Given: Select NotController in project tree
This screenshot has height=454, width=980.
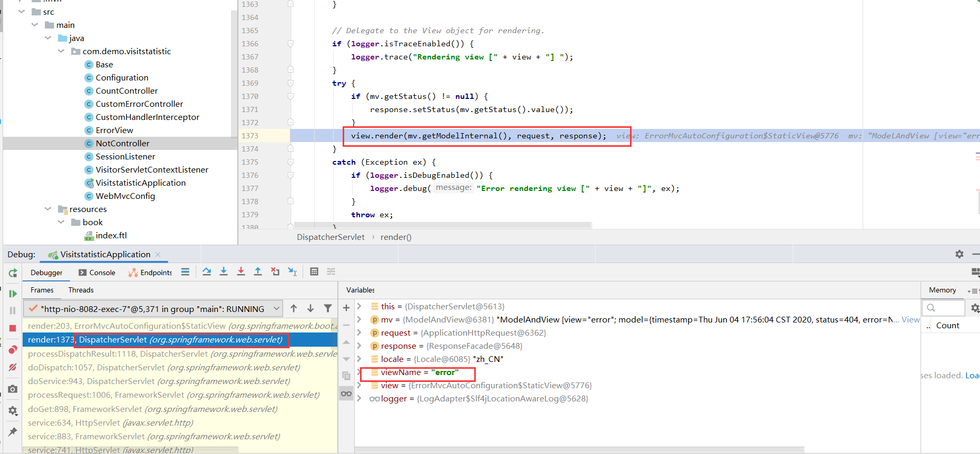Looking at the screenshot, I should tap(123, 143).
